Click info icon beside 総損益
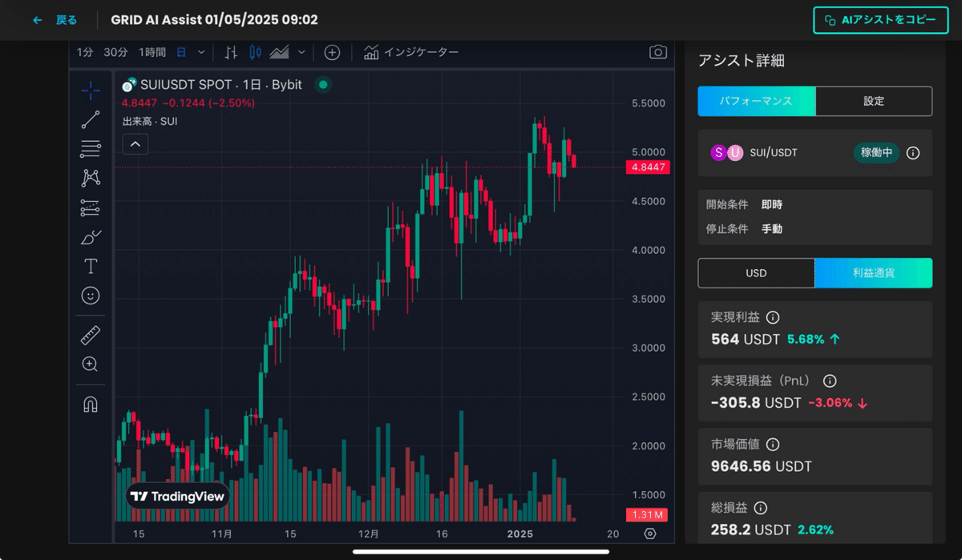The width and height of the screenshot is (962, 560). 761,507
